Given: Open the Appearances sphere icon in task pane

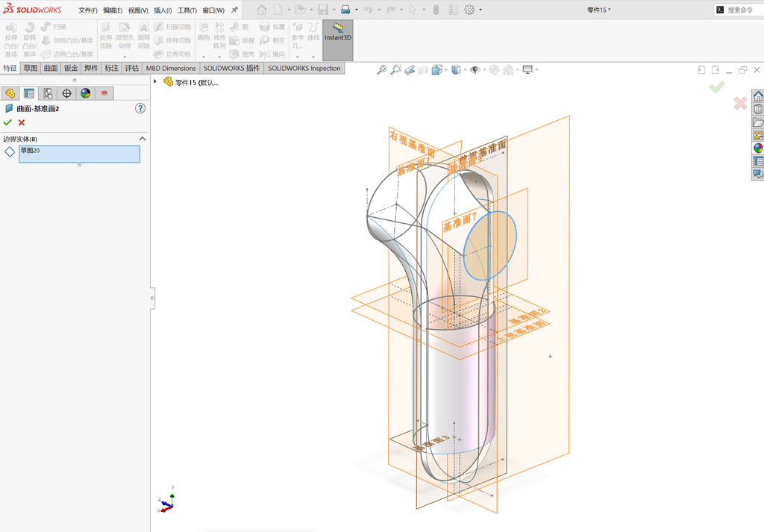Looking at the screenshot, I should [x=758, y=148].
